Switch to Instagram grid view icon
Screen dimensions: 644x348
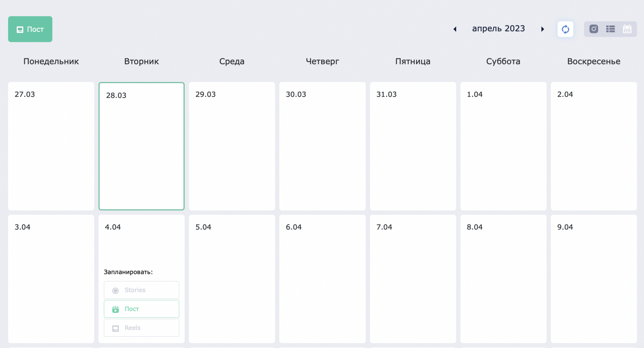(x=594, y=29)
